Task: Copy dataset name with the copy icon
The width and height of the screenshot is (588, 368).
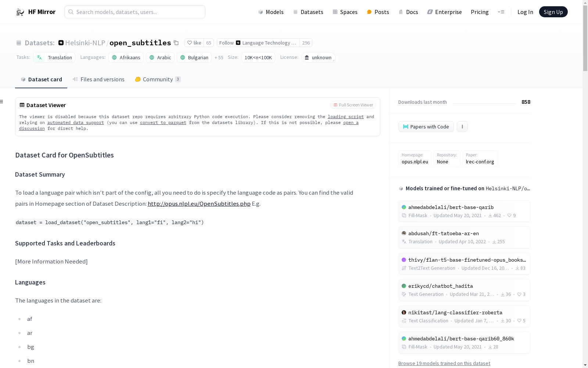Action: [x=176, y=43]
